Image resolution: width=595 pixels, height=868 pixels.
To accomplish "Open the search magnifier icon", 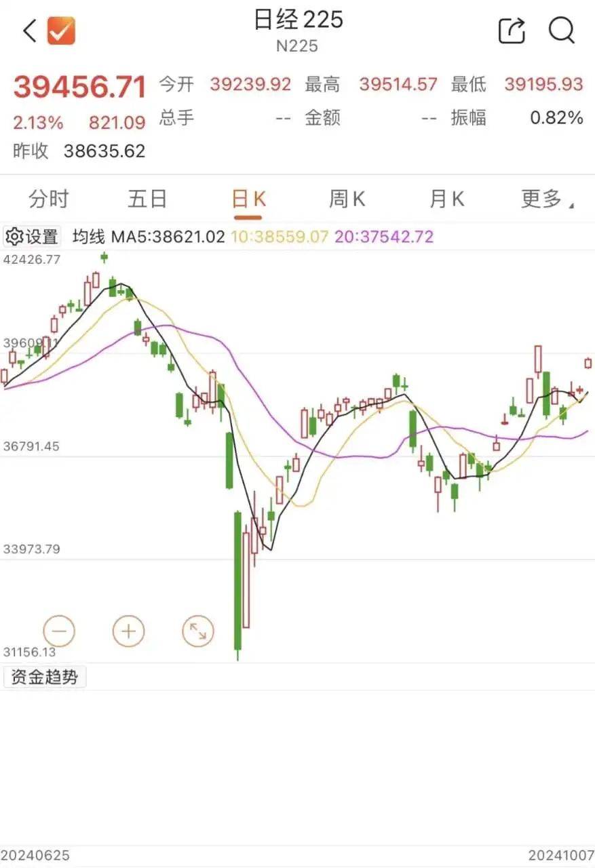I will coord(562,31).
